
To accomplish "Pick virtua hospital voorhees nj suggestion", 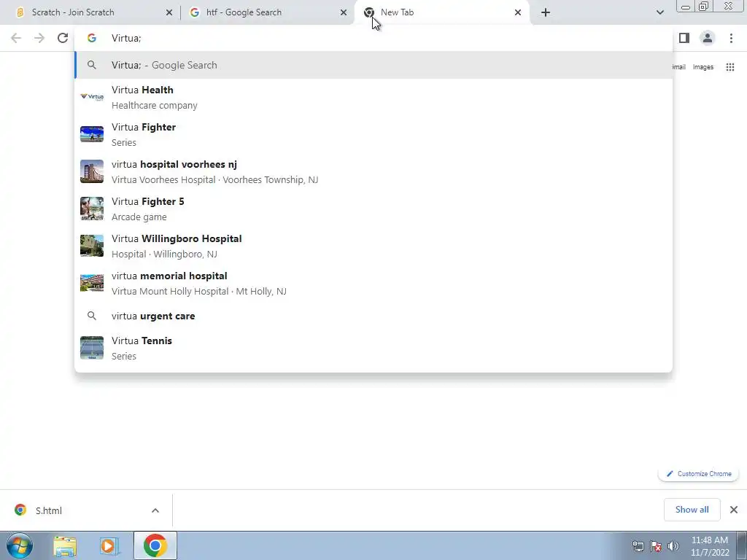I will coord(373,171).
